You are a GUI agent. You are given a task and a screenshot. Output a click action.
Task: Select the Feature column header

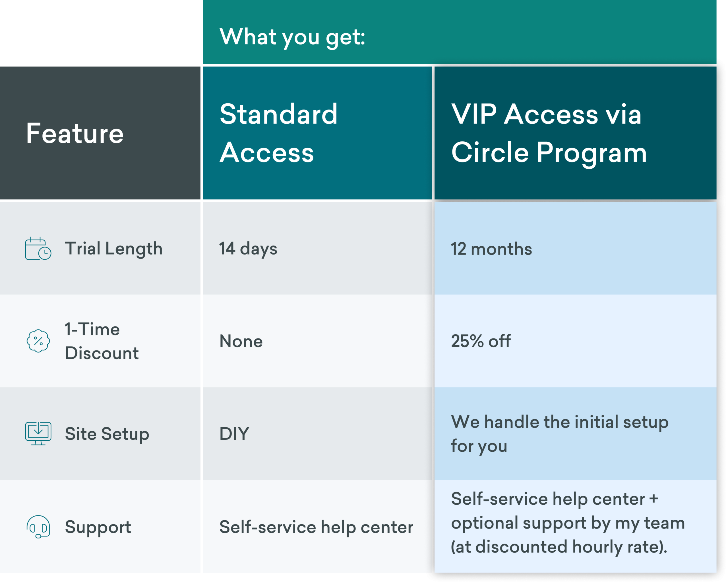[x=75, y=133]
